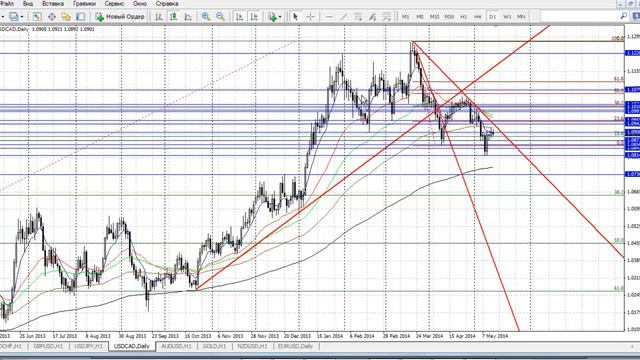Open the Графики menu
Image resolution: width=640 pixels, height=360 pixels.
pos(84,4)
